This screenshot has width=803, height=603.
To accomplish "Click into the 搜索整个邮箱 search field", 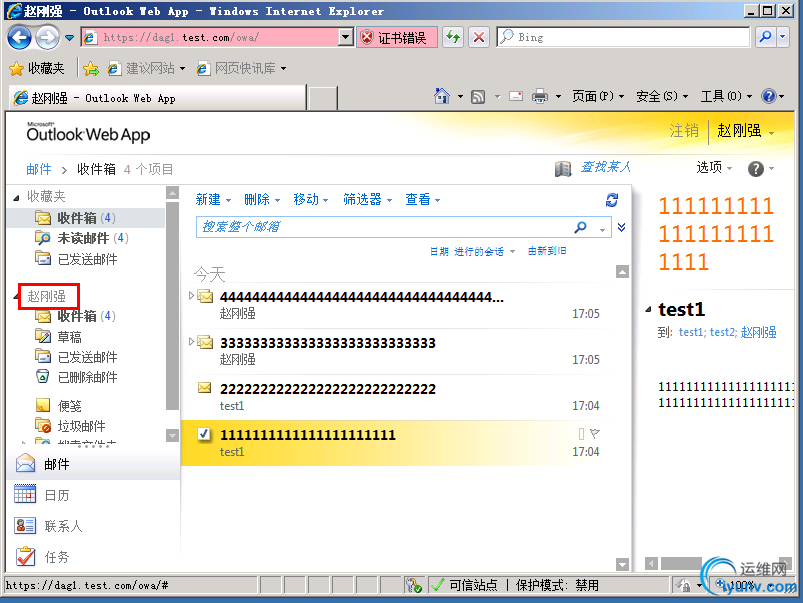I will coord(350,227).
